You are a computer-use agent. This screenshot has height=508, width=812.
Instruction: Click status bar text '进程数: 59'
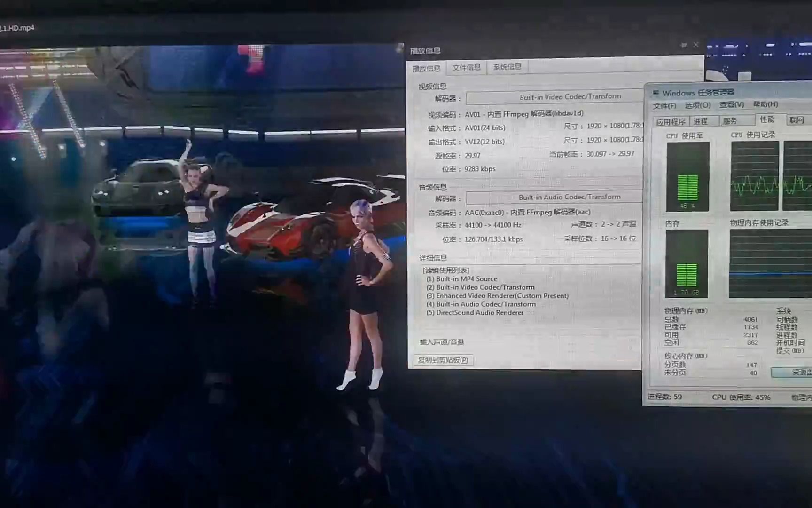(x=664, y=397)
